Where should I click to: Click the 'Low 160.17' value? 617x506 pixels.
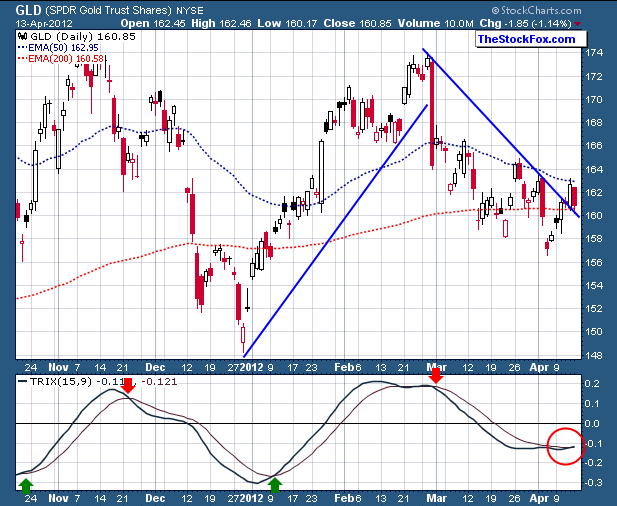click(287, 24)
